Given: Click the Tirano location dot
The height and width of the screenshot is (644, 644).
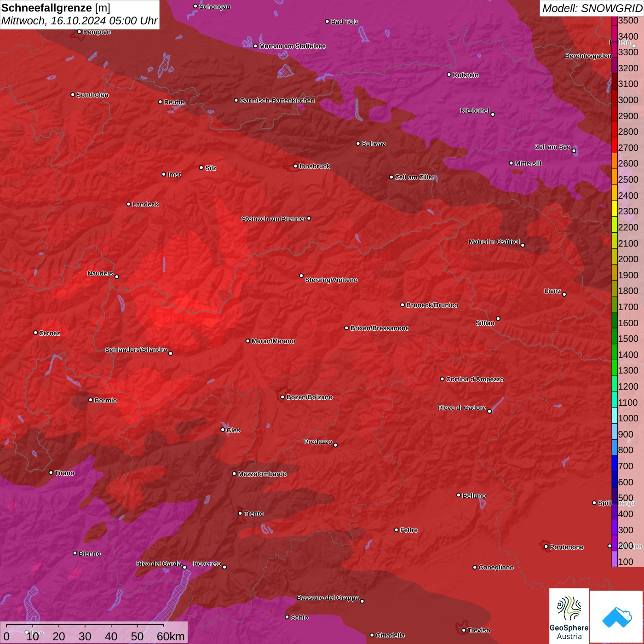Looking at the screenshot, I should 51,473.
